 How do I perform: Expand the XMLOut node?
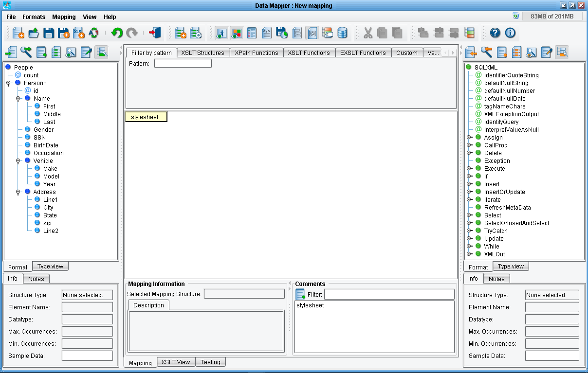(x=469, y=254)
